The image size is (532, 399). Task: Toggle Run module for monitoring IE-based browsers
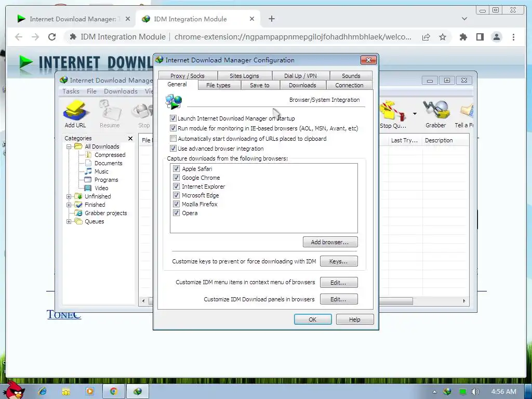(x=173, y=128)
